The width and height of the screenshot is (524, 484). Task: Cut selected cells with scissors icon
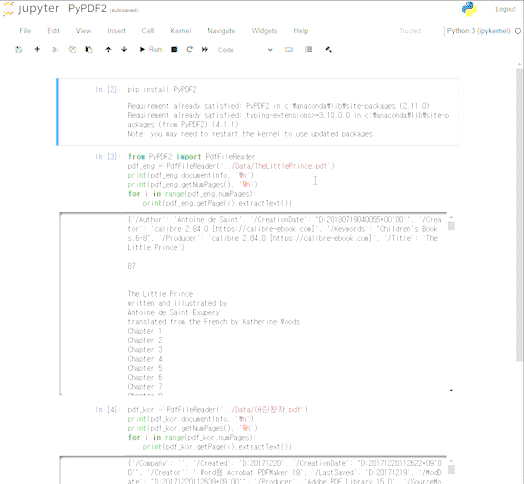[x=55, y=49]
